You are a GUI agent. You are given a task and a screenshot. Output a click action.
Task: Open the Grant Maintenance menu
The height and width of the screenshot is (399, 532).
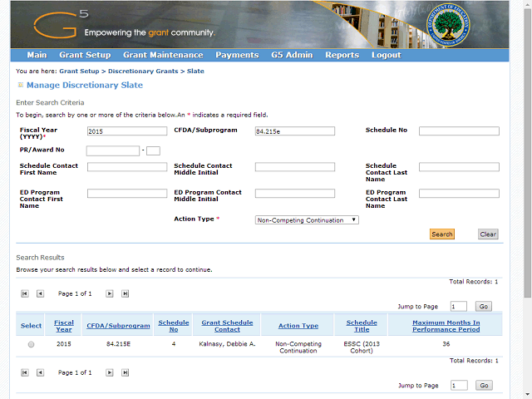point(163,55)
